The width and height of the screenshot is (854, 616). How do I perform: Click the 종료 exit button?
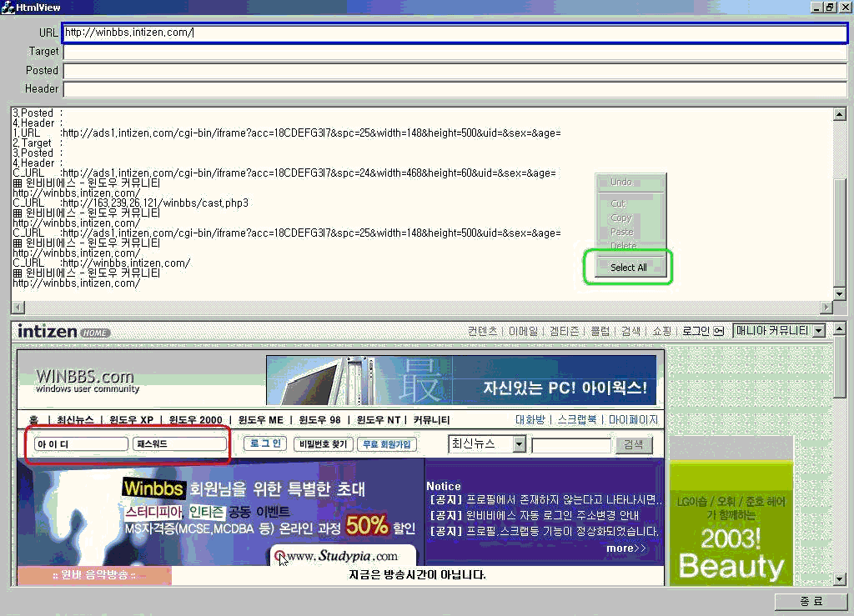[811, 601]
